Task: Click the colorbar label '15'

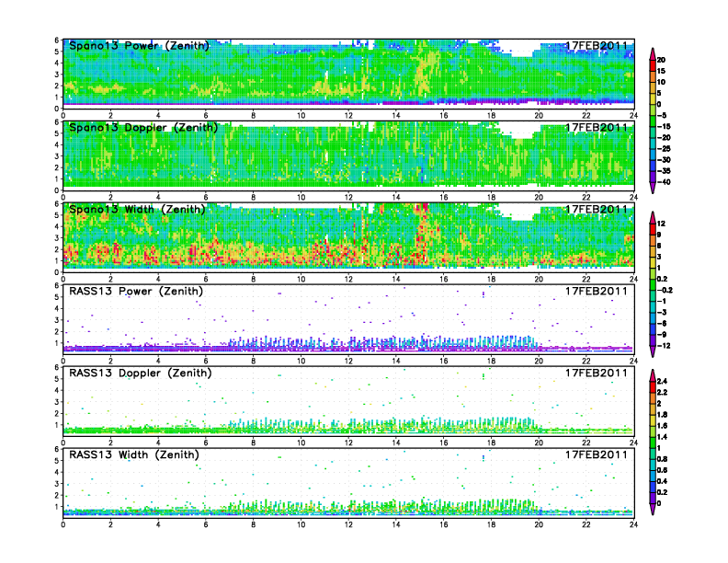Action: (x=661, y=71)
